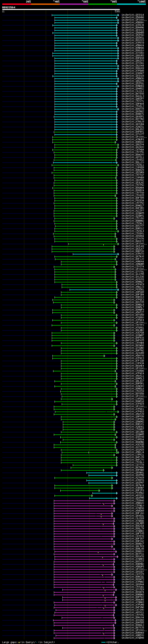The image size is (148, 644).
Task: Click the UniRef100_A3CFQ4 label
Action: coord(133,333)
